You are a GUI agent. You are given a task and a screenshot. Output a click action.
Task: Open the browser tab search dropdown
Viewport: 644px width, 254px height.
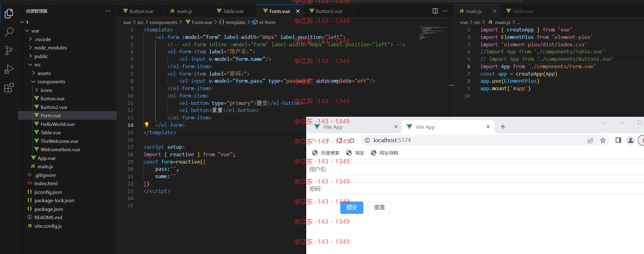click(605, 123)
